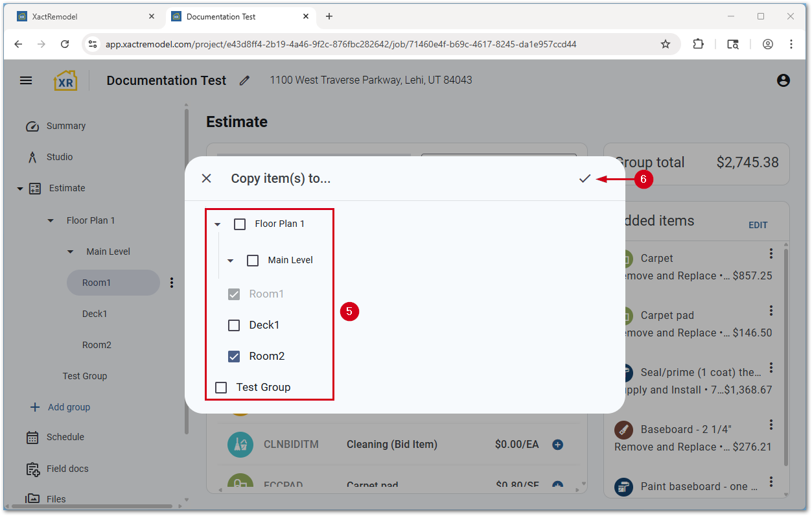Open the account profile icon
812x516 pixels.
783,80
